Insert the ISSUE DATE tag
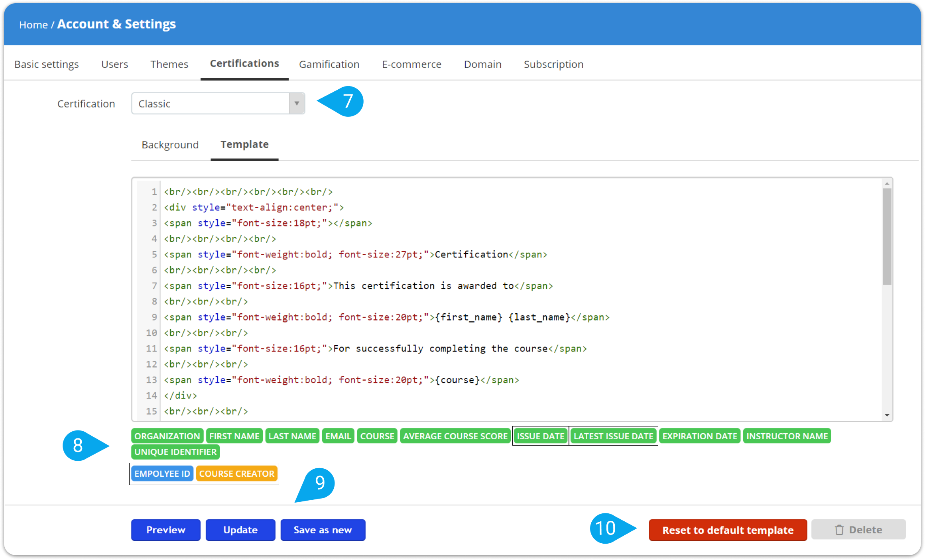Screen dimensions: 925x560 tap(541, 436)
